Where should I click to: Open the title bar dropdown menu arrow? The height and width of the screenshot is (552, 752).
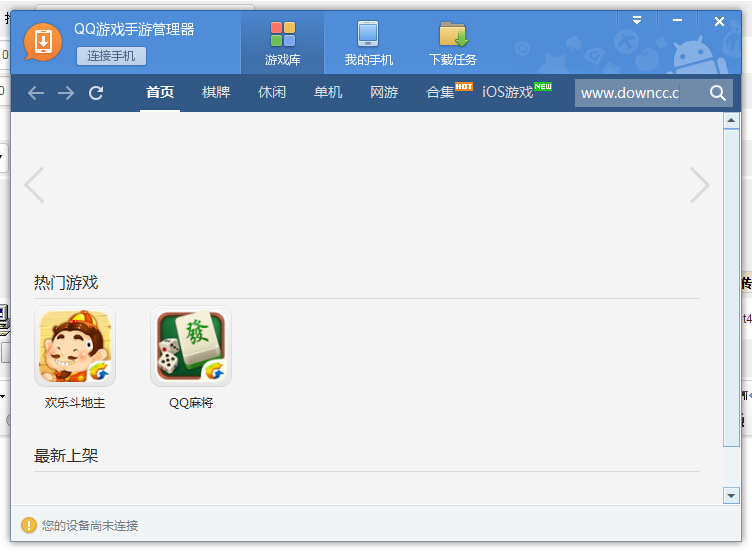coord(637,20)
